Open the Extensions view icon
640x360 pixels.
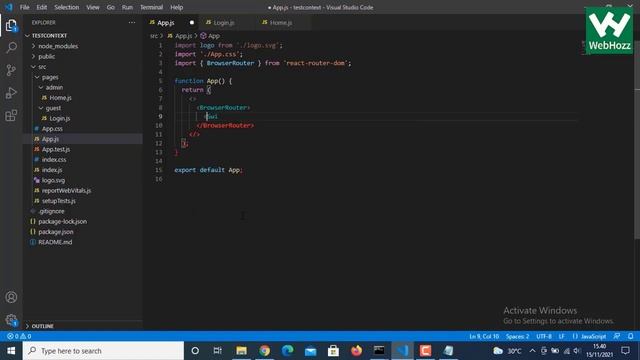(x=11, y=116)
